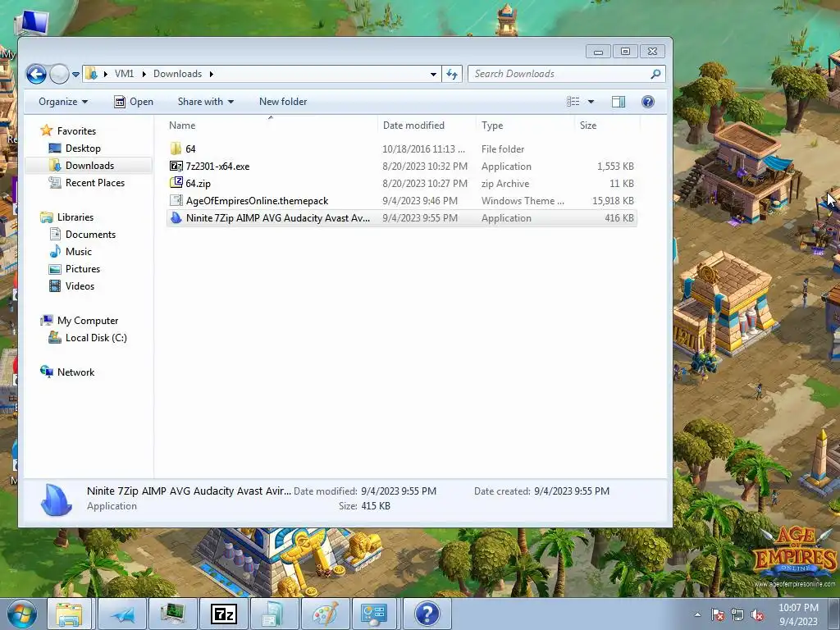Image resolution: width=840 pixels, height=630 pixels.
Task: Sort by the Type column
Action: 524,126
